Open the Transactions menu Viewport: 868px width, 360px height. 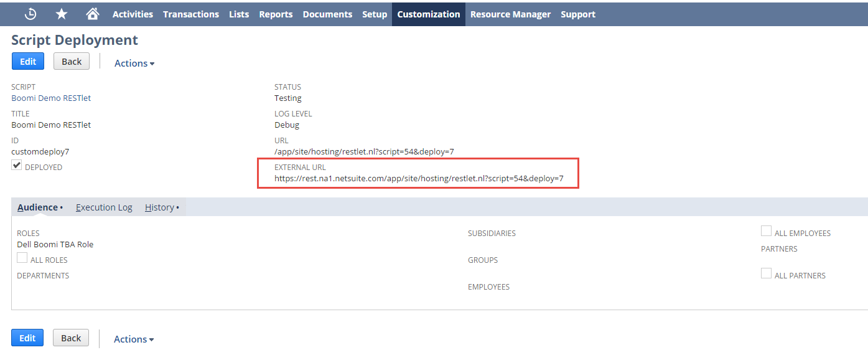tap(191, 14)
